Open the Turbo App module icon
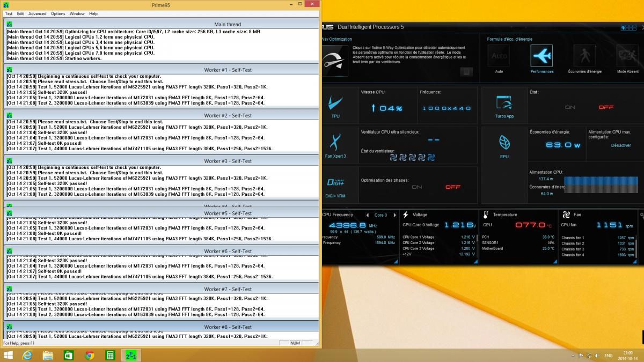 click(504, 103)
